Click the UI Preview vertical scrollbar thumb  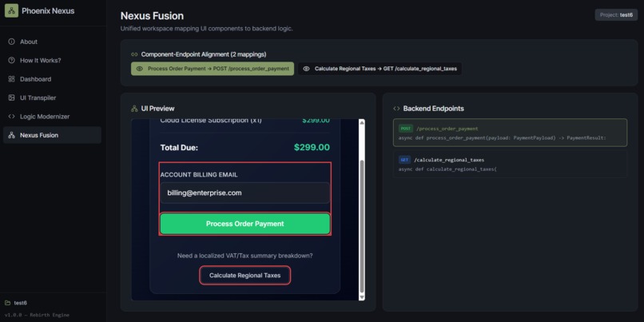pos(361,226)
